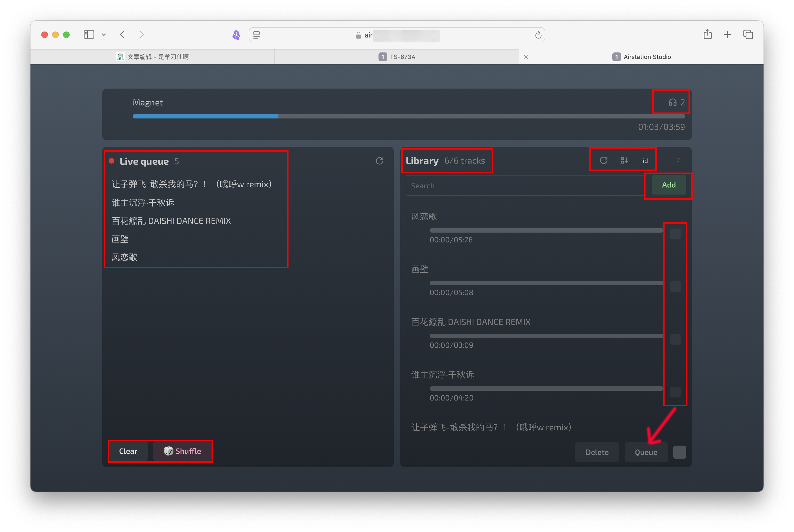
Task: Expand the library options up-down chevron
Action: pos(678,161)
